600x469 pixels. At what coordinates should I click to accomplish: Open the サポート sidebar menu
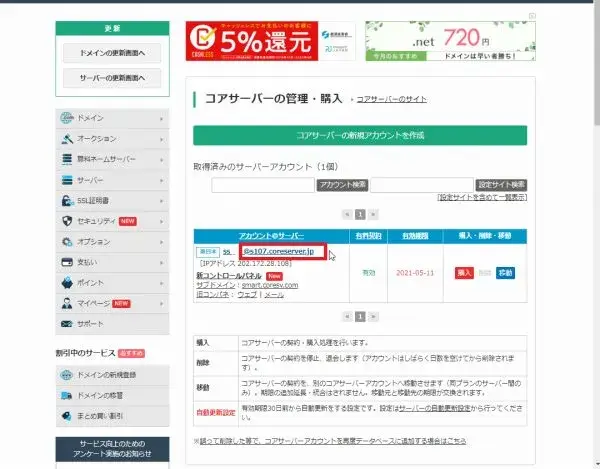[x=112, y=324]
